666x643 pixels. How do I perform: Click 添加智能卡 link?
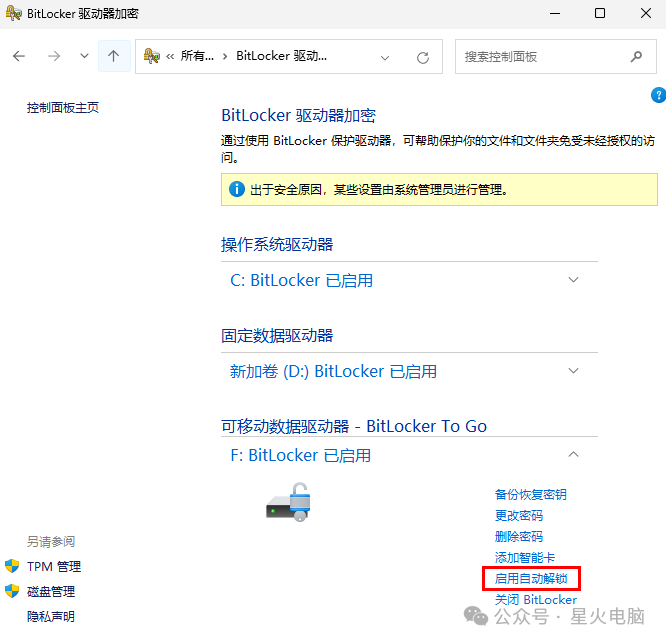(525, 557)
